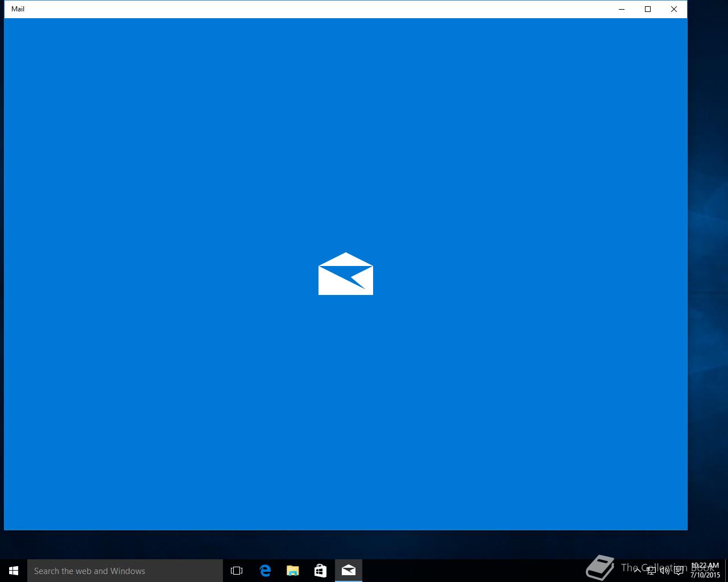Launch Microsoft Edge from the taskbar
The height and width of the screenshot is (582, 728).
(265, 571)
